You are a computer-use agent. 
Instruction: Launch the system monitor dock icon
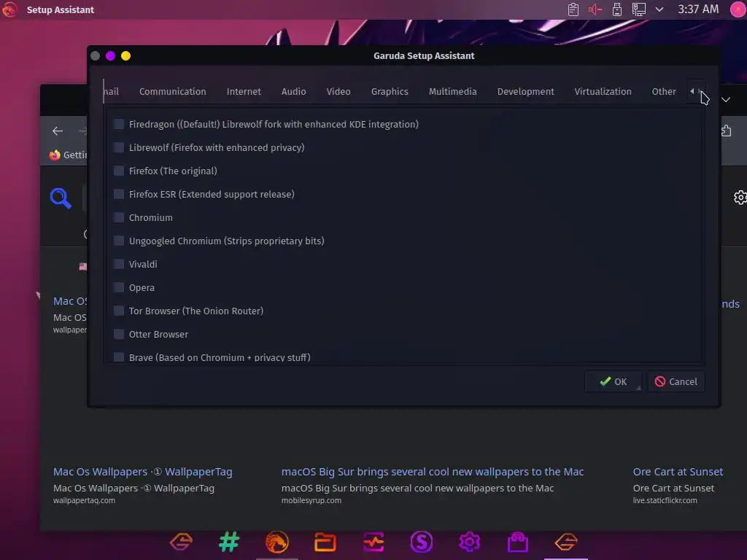pos(373,542)
